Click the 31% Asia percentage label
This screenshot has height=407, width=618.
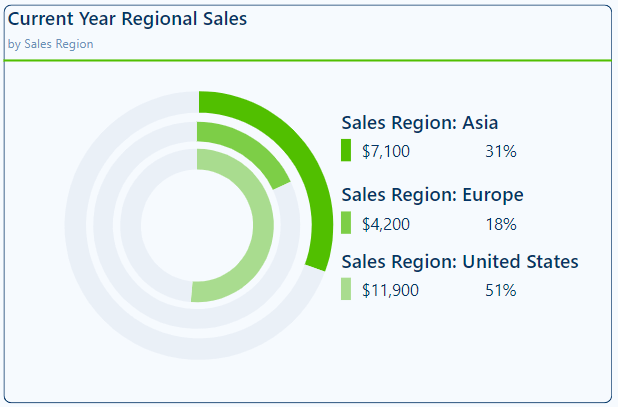tap(500, 152)
